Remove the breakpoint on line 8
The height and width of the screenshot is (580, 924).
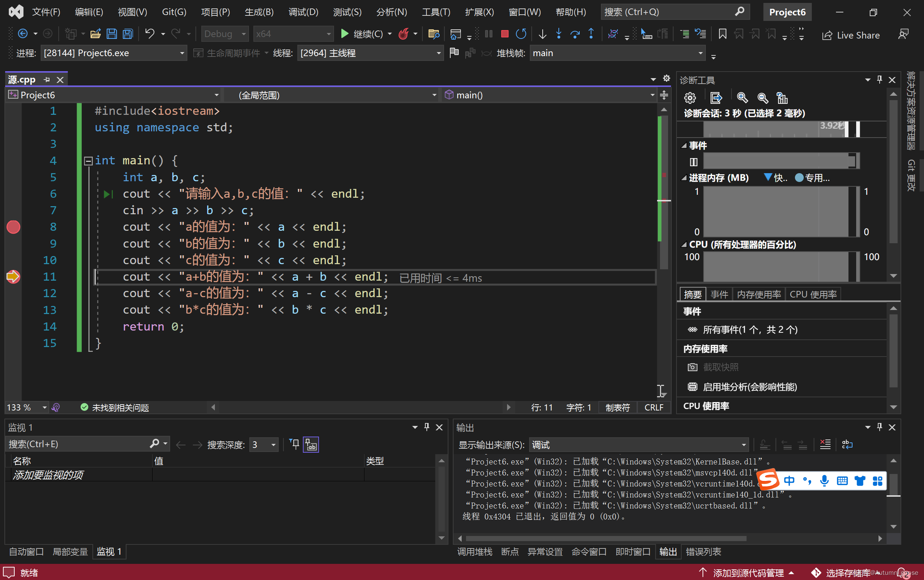(x=14, y=227)
